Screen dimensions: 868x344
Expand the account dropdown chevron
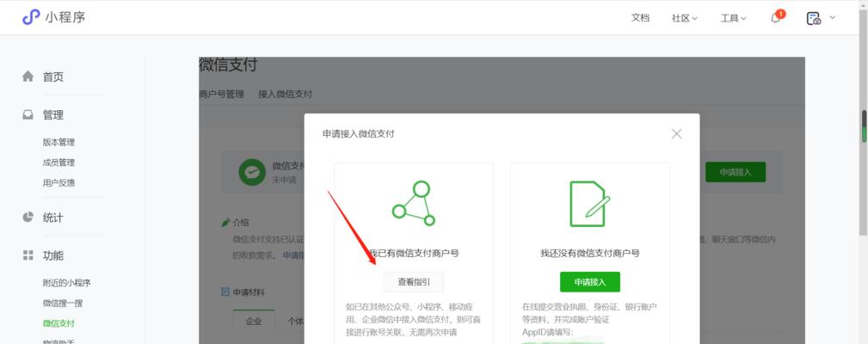click(832, 18)
